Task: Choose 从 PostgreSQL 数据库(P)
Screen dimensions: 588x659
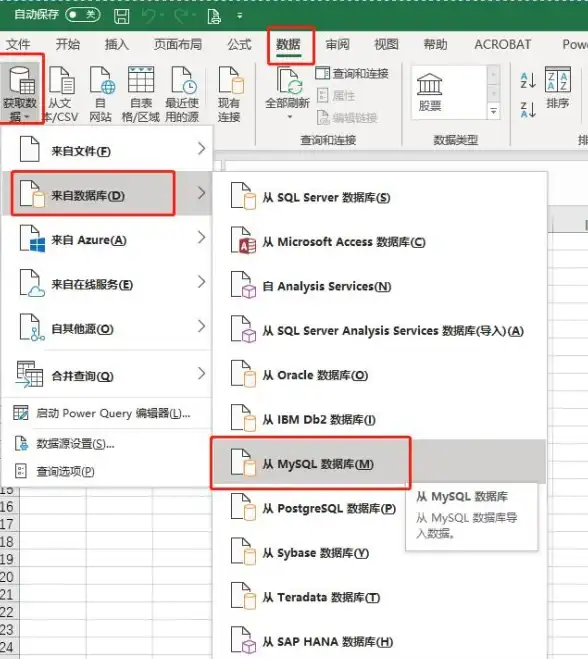Action: (x=310, y=509)
